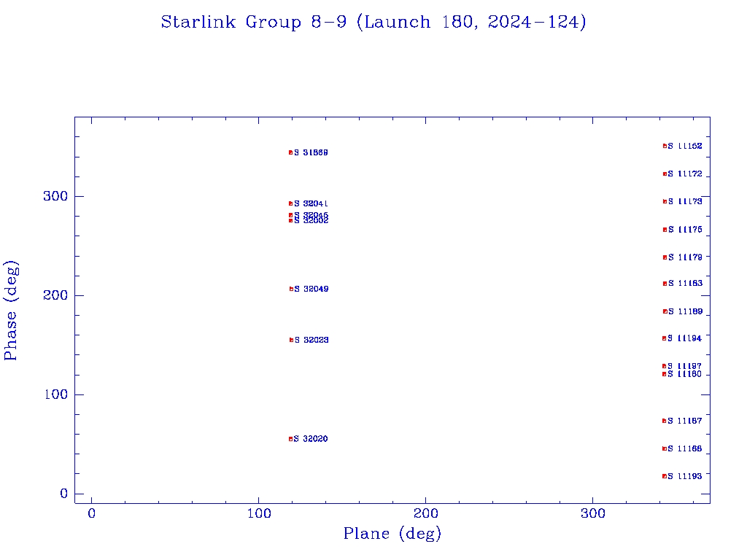Select the topmost red marker in the plane 120 column
747x560 pixels.
pyautogui.click(x=290, y=152)
